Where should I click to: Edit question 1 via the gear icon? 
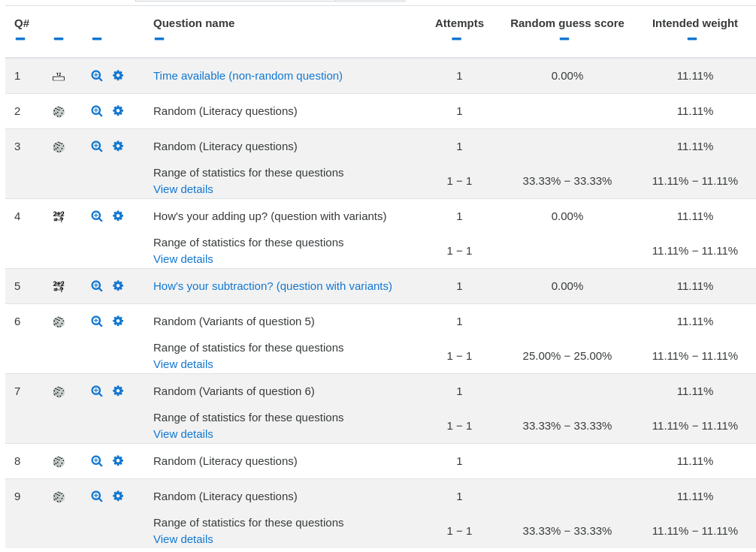[x=118, y=76]
